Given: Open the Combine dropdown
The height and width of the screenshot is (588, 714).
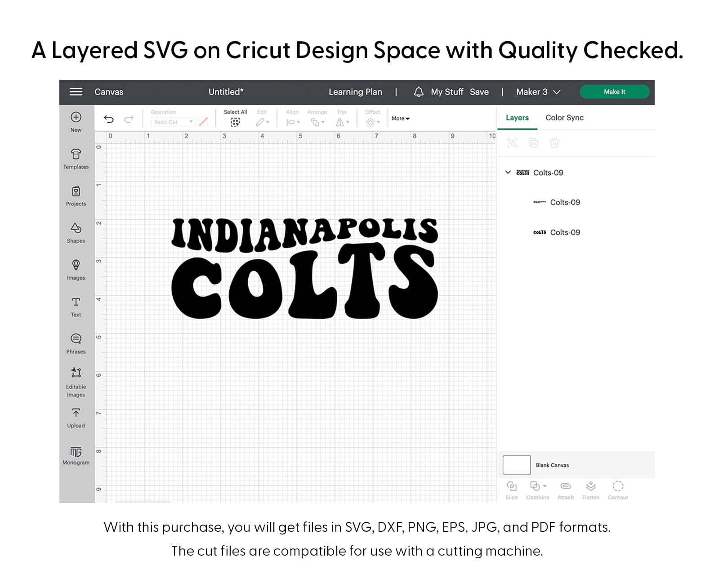Looking at the screenshot, I should [x=538, y=490].
